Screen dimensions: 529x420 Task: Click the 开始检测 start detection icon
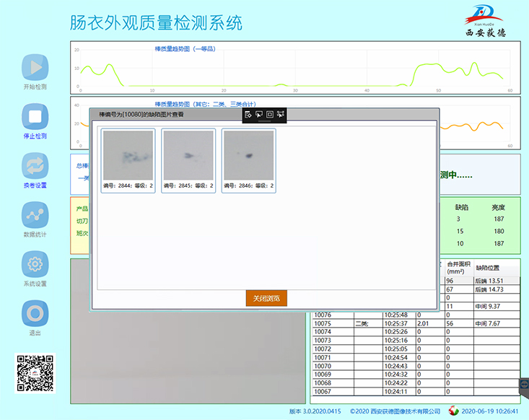pos(35,67)
